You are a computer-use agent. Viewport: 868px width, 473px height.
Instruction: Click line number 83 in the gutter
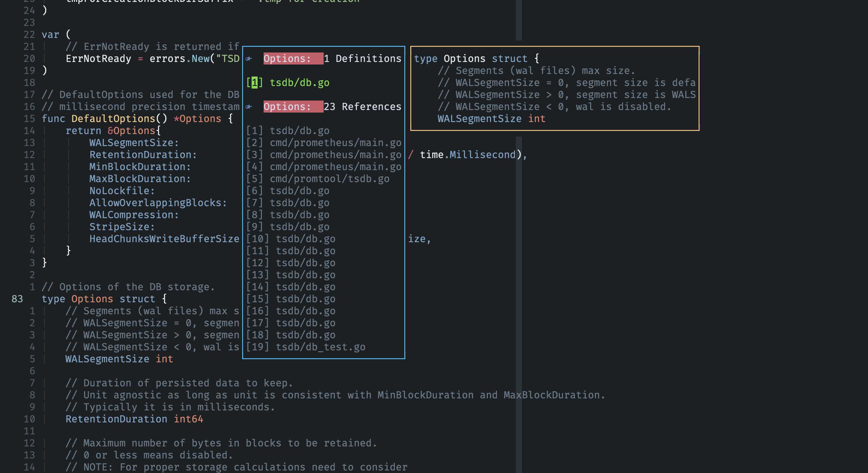pos(16,299)
